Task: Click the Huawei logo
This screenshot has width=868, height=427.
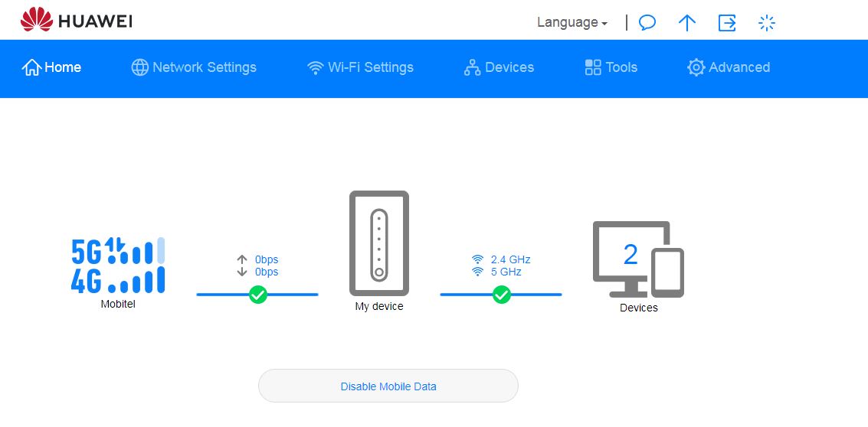Action: pyautogui.click(x=77, y=20)
